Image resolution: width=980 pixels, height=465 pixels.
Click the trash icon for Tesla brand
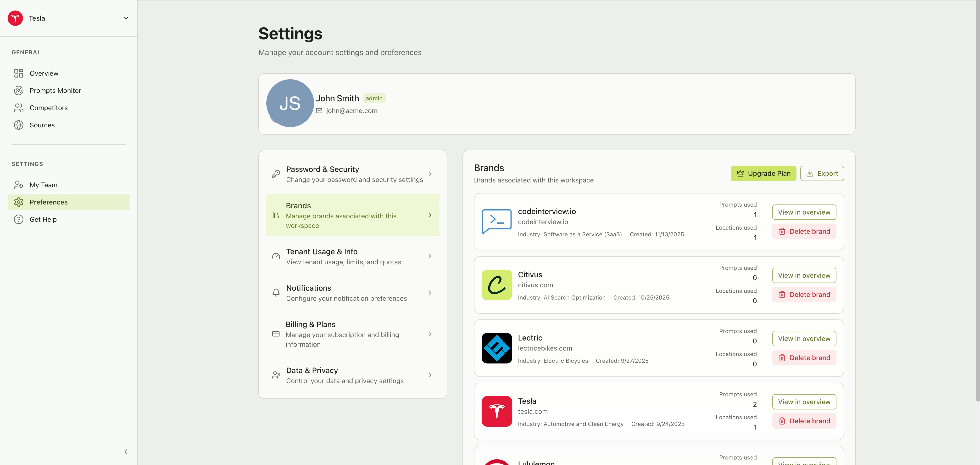(782, 421)
